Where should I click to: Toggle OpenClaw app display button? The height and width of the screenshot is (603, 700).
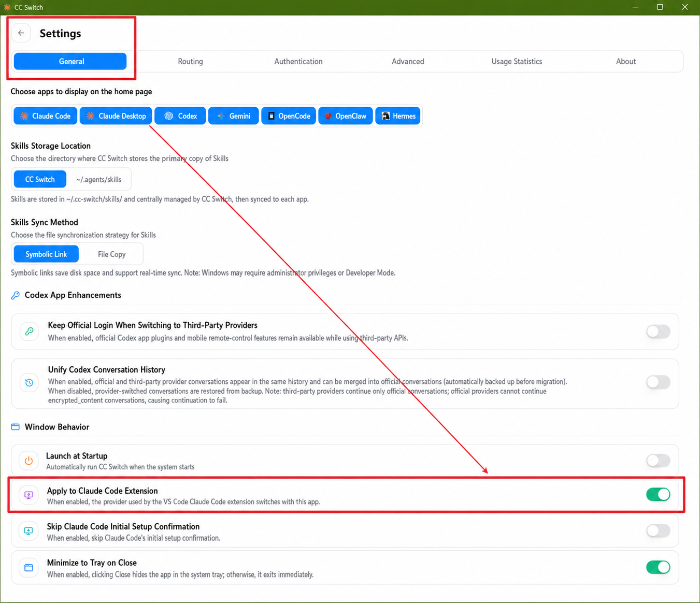[346, 116]
